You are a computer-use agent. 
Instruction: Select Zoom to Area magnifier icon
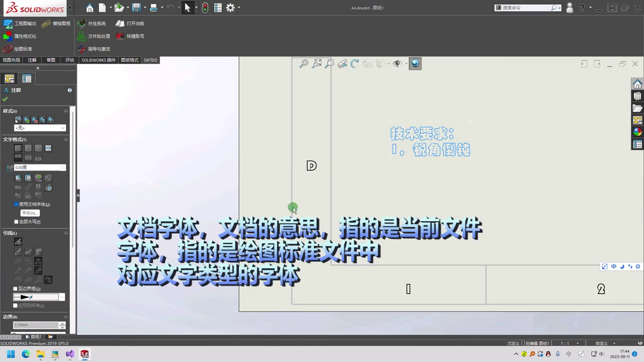point(316,64)
